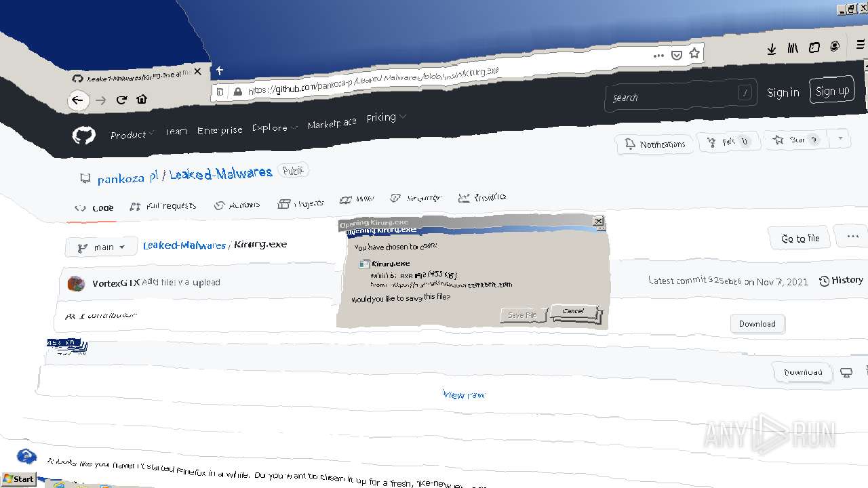Click the Pocket save icon

pos(676,55)
